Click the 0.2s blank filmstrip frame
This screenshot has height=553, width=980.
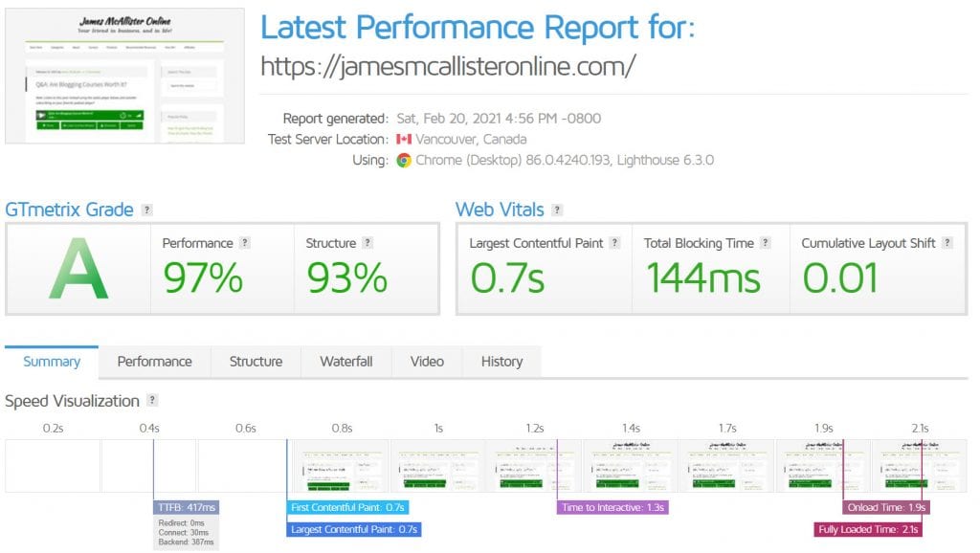pyautogui.click(x=54, y=466)
